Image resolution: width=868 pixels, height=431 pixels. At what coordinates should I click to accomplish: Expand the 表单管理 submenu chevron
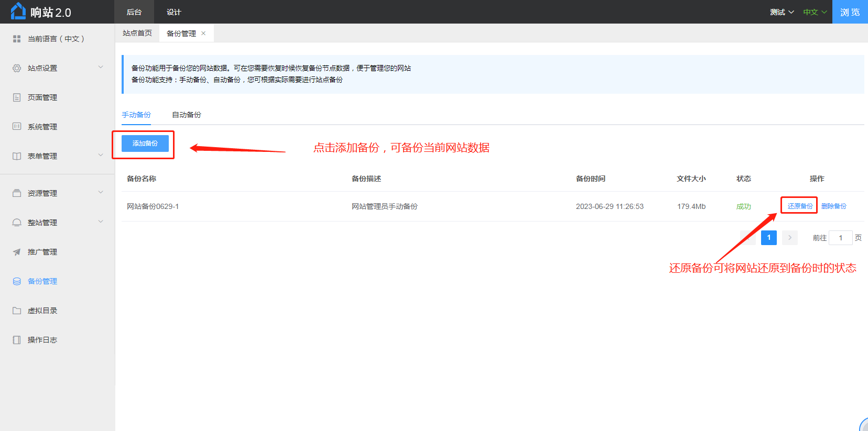click(x=101, y=156)
